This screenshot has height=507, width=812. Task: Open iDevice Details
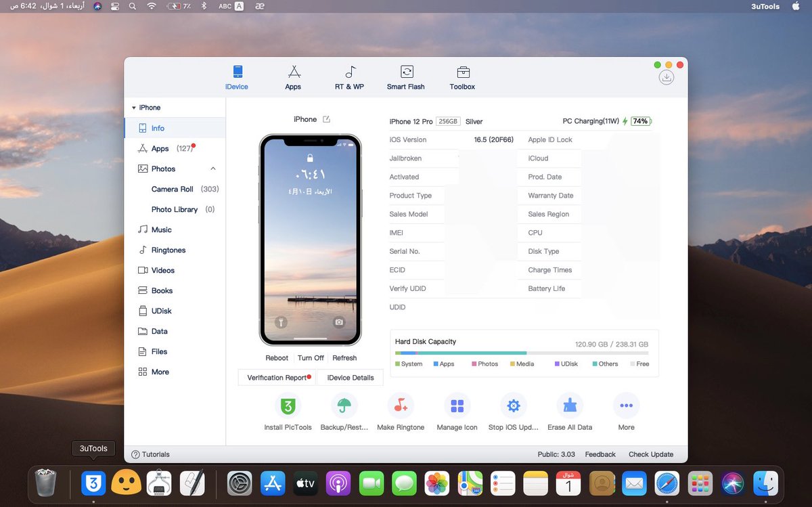(350, 378)
